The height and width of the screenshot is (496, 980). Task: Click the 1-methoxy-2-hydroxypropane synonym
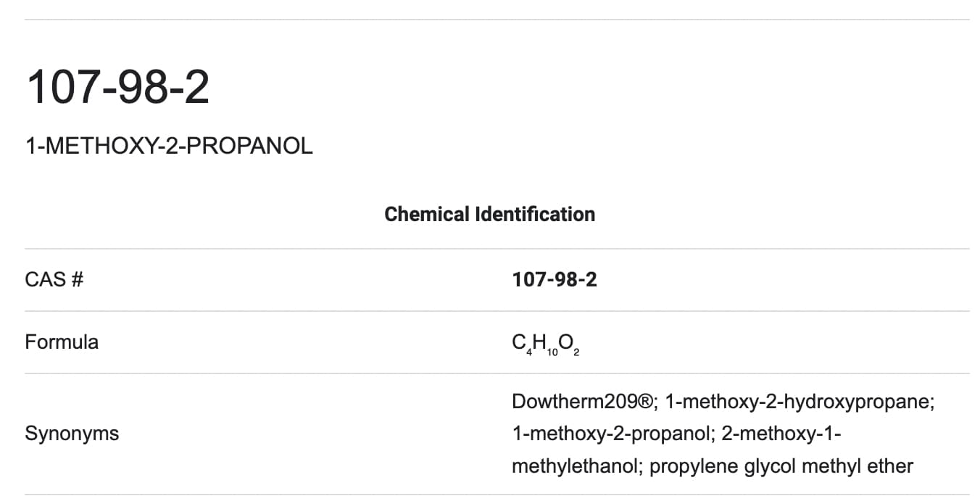point(800,402)
